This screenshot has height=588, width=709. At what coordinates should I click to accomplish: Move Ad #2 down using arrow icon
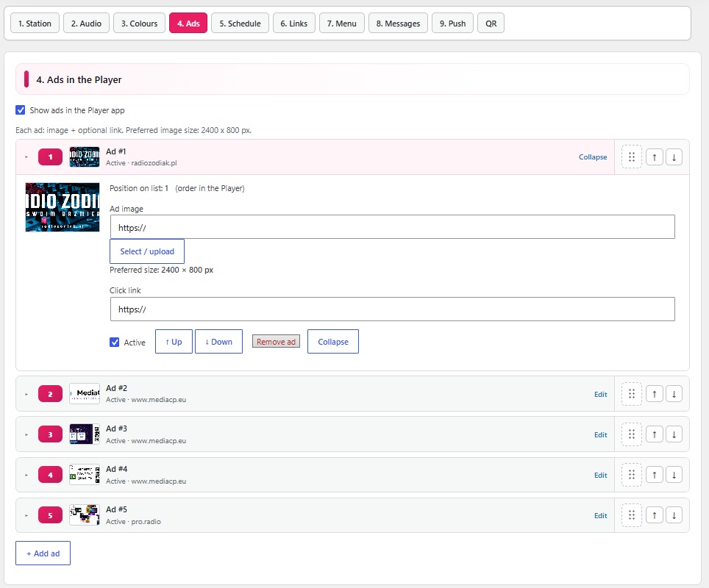coord(674,394)
